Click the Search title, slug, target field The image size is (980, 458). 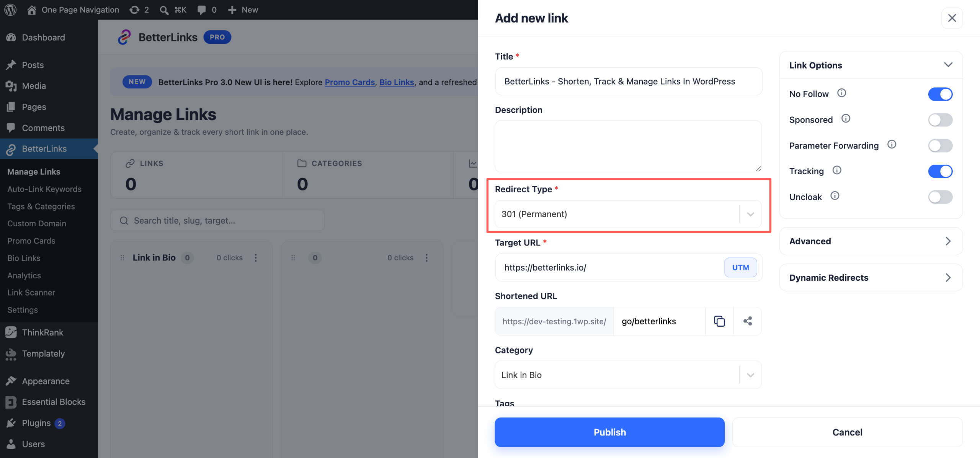[217, 221]
